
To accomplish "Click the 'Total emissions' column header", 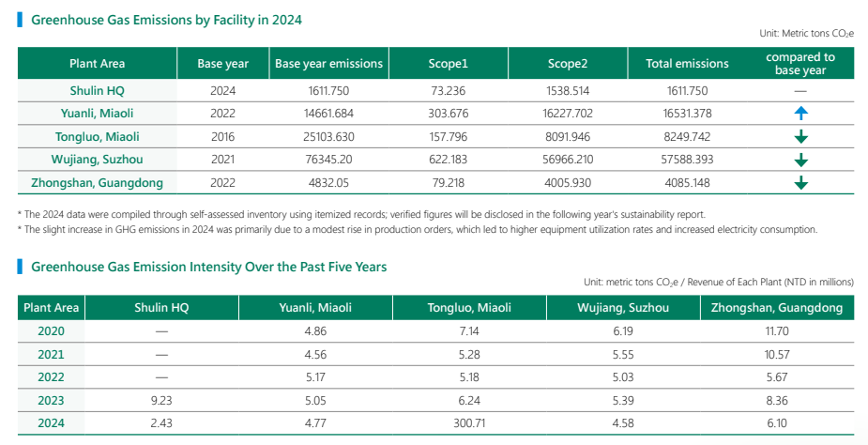I will [x=687, y=64].
